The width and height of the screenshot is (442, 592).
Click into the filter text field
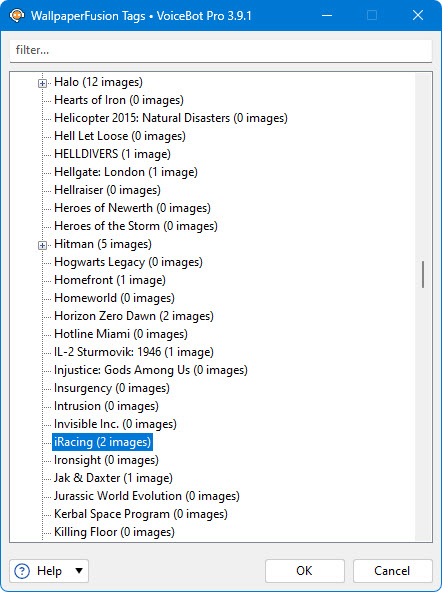[x=221, y=50]
